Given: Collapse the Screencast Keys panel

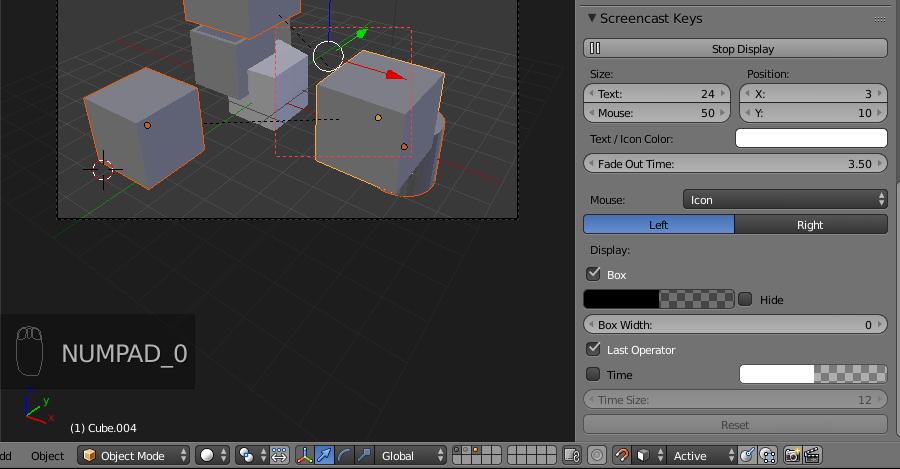Looking at the screenshot, I should coord(592,18).
